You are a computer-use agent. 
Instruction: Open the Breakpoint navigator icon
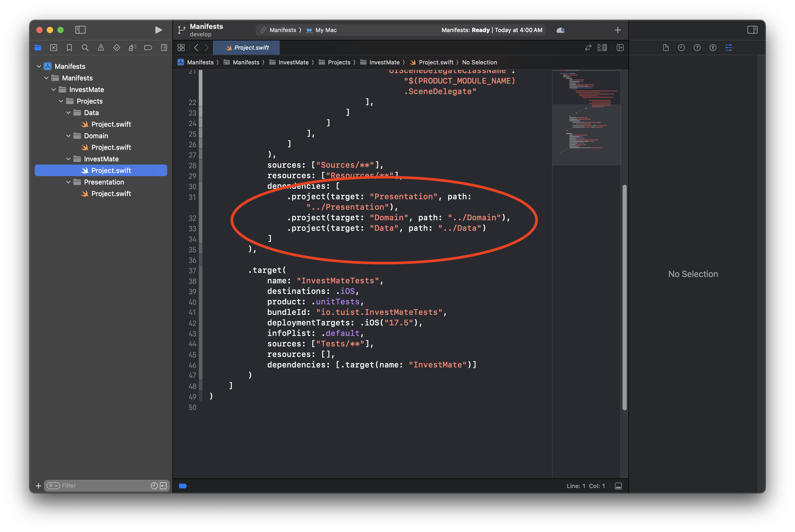148,48
